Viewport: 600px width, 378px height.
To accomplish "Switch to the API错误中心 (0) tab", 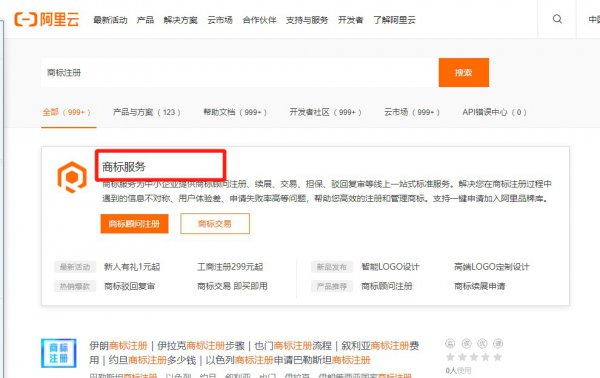I will tap(494, 112).
